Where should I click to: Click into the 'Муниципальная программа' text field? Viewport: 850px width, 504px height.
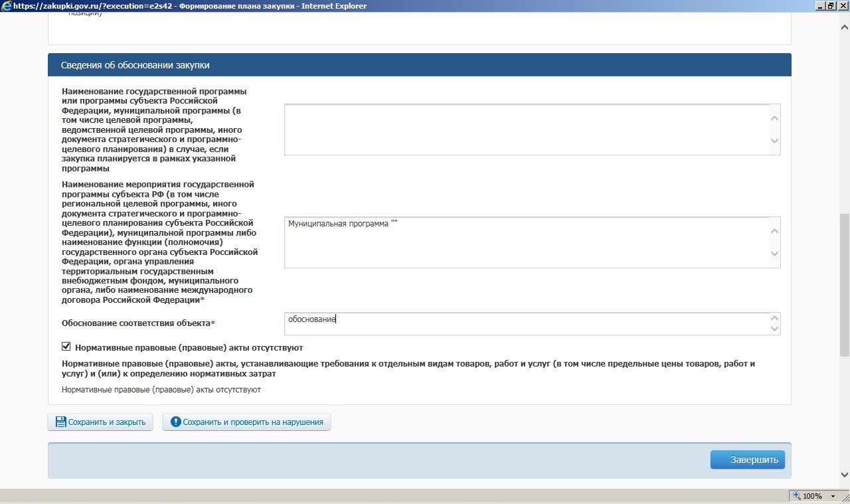pyautogui.click(x=525, y=242)
